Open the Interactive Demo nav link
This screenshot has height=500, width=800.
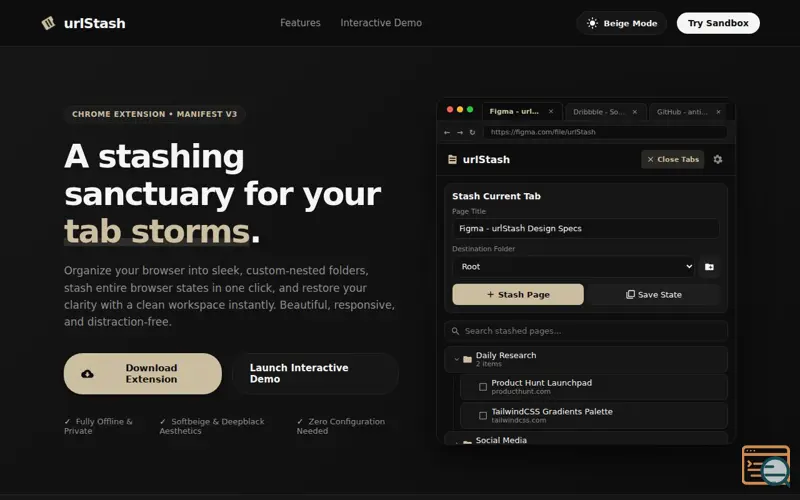[381, 23]
